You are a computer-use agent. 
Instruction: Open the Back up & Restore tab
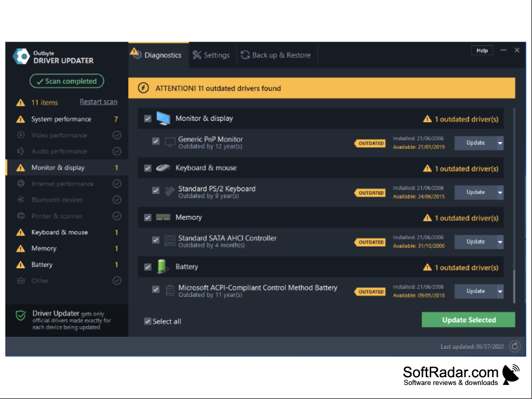pyautogui.click(x=276, y=55)
